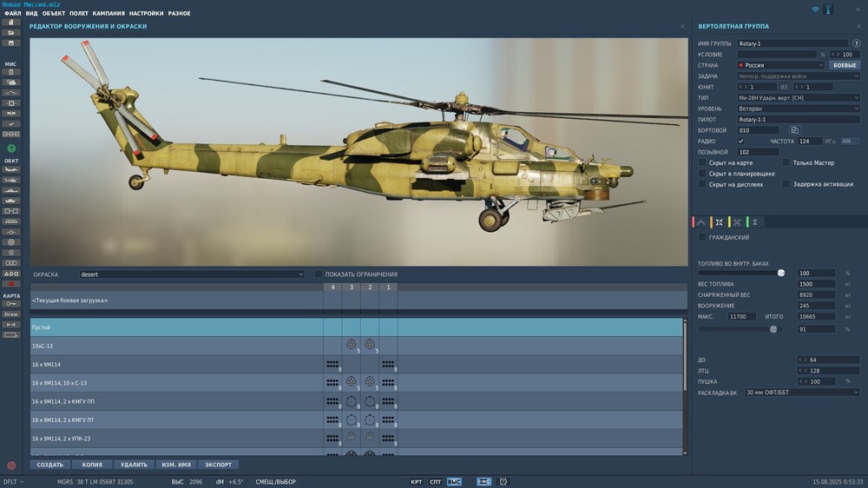Image resolution: width=868 pixels, height=488 pixels.
Task: Open the НАСТРОЙКИ menu
Action: click(x=147, y=14)
